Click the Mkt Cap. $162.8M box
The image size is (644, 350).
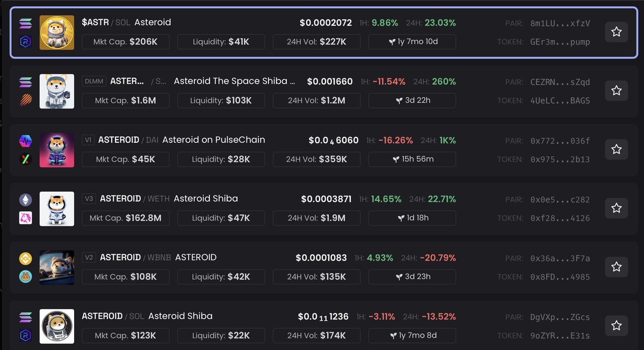tap(126, 218)
